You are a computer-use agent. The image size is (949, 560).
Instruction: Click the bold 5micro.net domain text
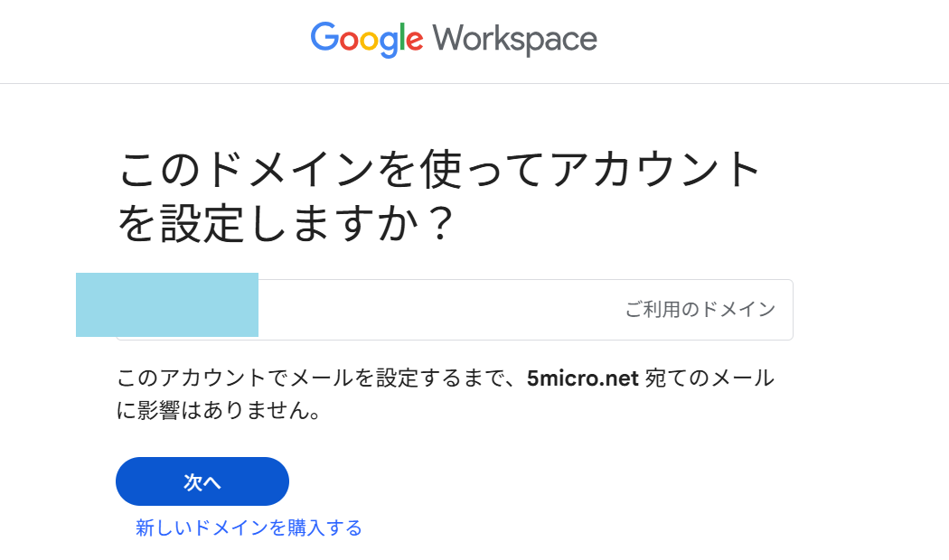point(584,378)
